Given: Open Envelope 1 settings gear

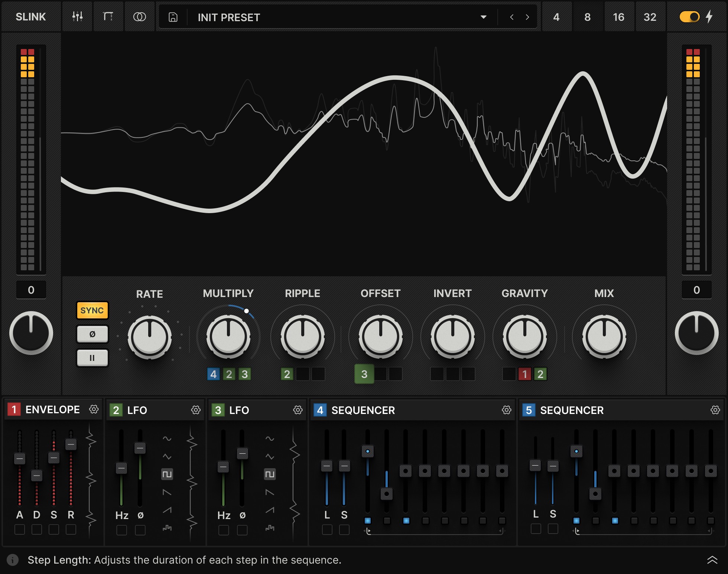Looking at the screenshot, I should (94, 410).
